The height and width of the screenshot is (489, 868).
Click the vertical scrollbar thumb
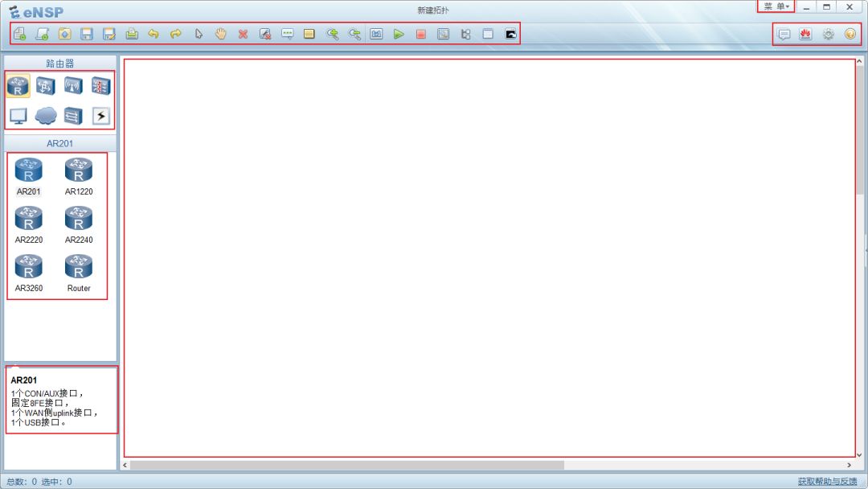(x=860, y=130)
